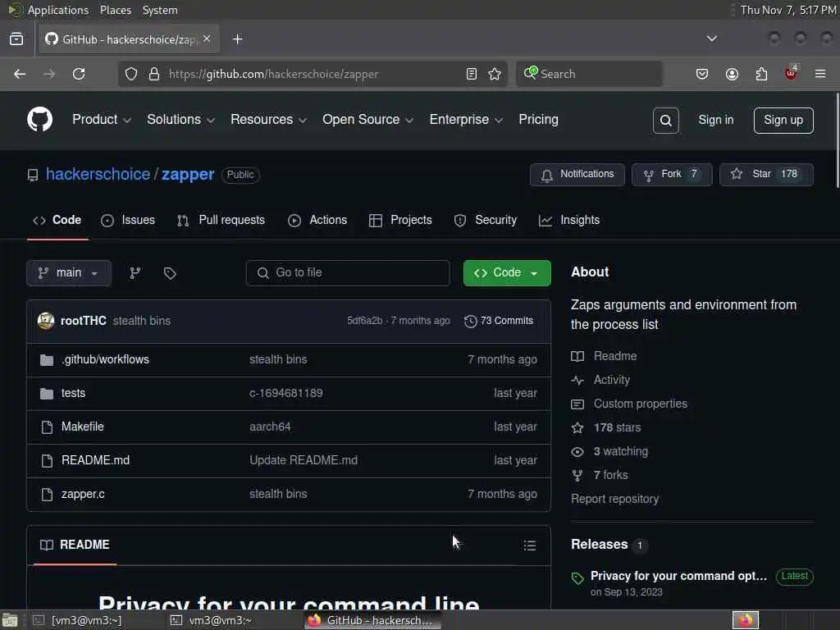The image size is (840, 630).
Task: Fork the repository with the Fork button
Action: (x=671, y=174)
